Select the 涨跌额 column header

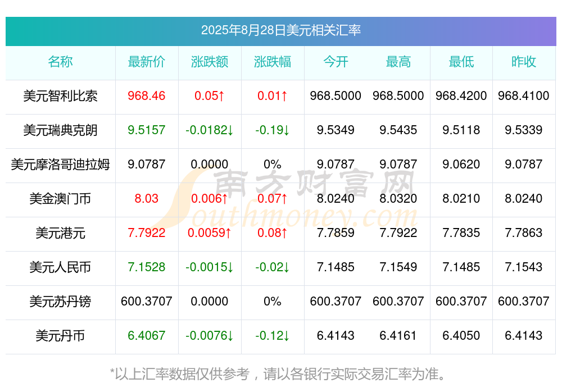[x=210, y=62]
